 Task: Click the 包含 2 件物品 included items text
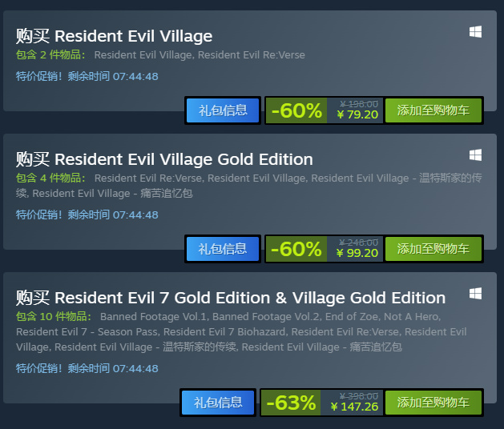tap(160, 55)
